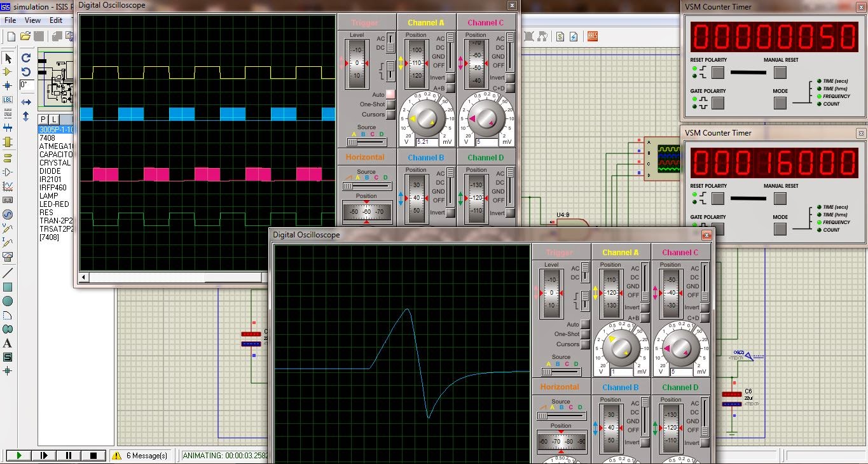Viewport: 868px width, 464px height.
Task: Toggle A+B button on upper oscilloscope
Action: click(451, 88)
